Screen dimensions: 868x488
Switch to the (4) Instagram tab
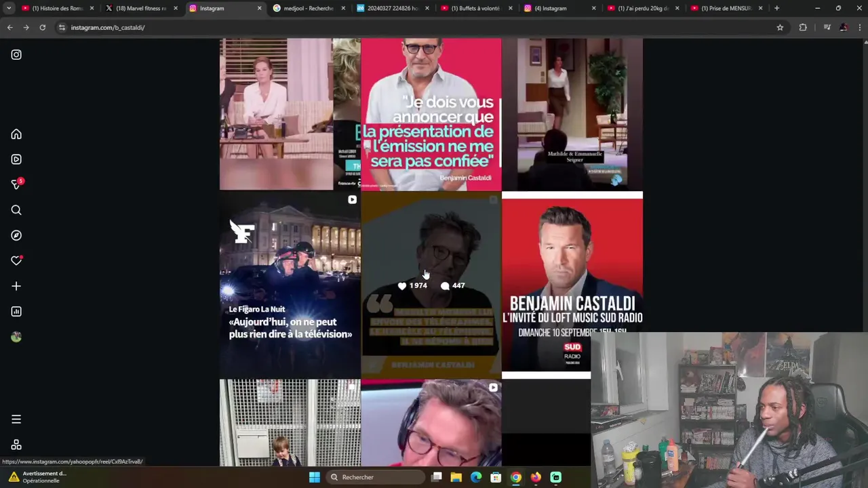click(559, 8)
